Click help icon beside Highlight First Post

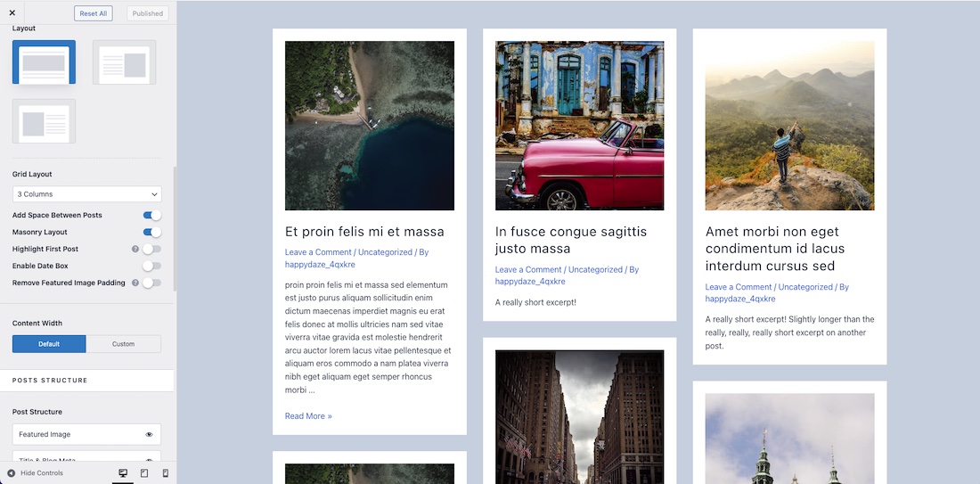[x=135, y=249]
